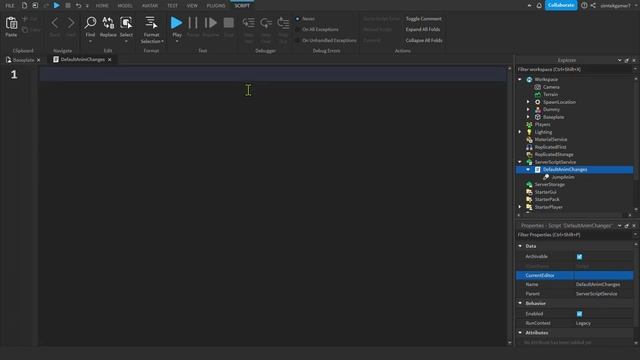Select the On Unhandled Exceptions option

(x=298, y=40)
